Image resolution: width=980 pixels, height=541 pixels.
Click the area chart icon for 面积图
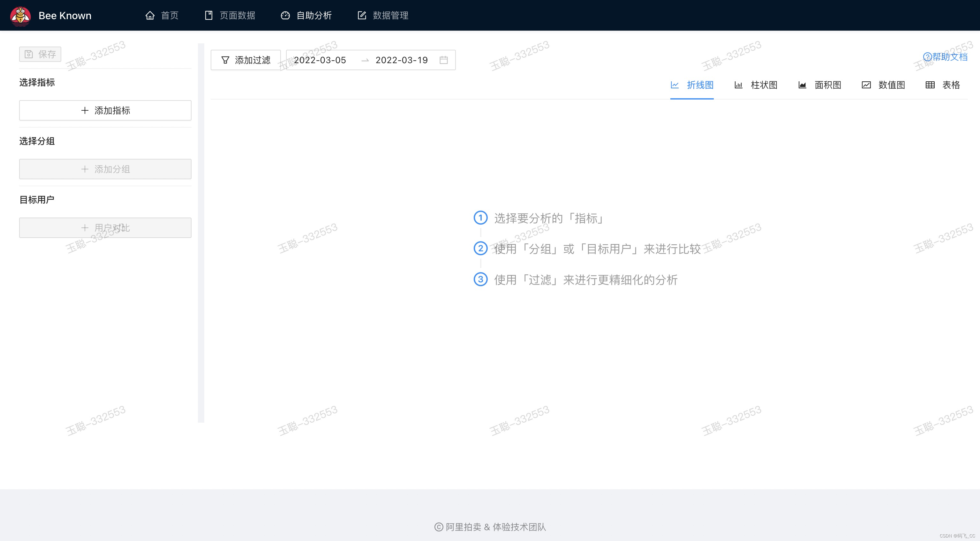[x=802, y=85]
